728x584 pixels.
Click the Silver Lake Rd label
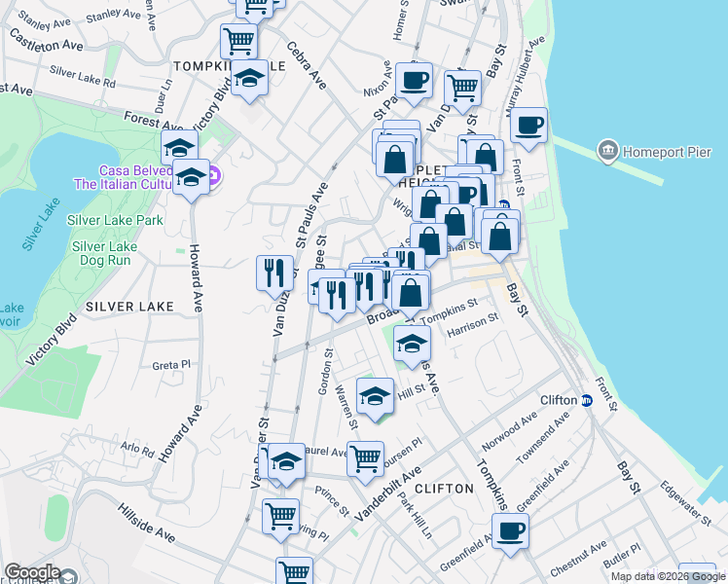click(x=82, y=76)
